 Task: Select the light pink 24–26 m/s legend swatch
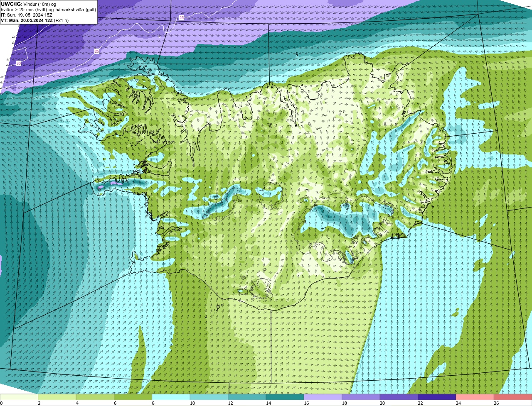475,397
